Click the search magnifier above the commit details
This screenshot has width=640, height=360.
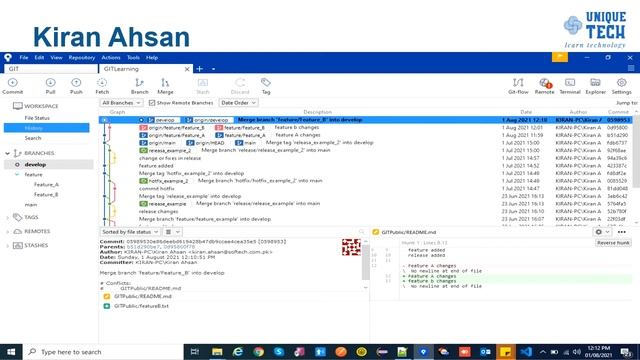(x=361, y=232)
